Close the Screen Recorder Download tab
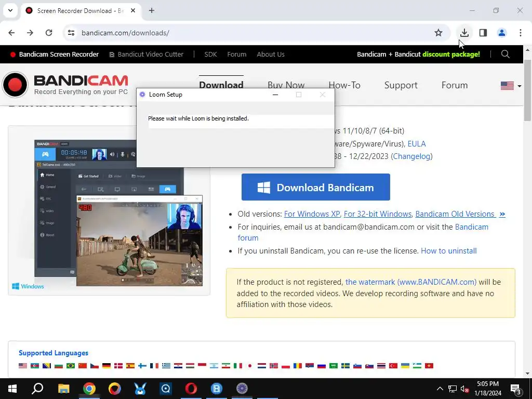 133,10
